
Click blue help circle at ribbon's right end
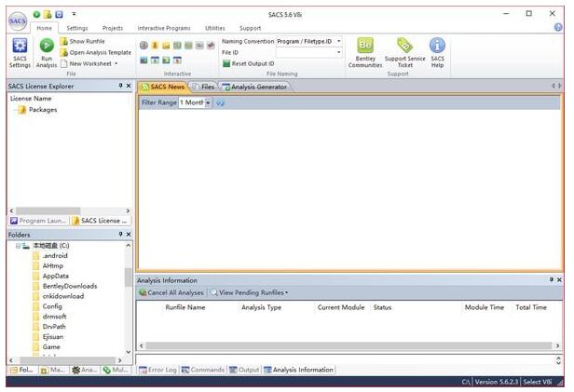coord(558,27)
